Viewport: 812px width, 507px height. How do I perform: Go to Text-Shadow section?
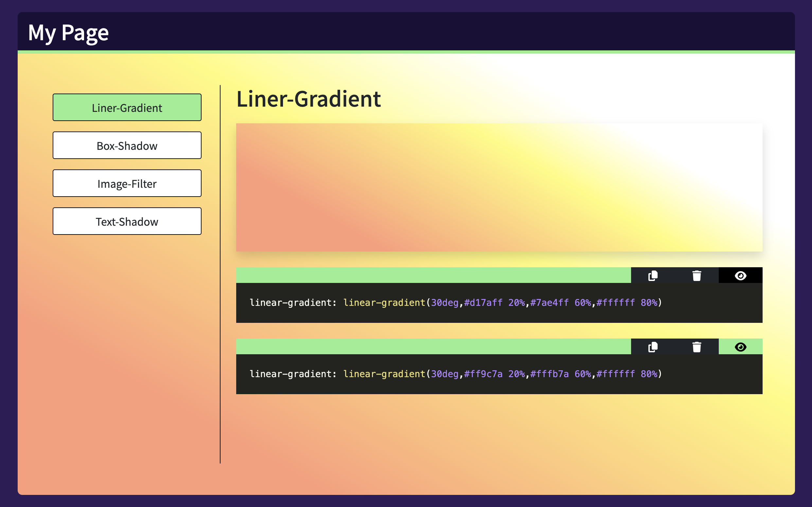click(127, 221)
